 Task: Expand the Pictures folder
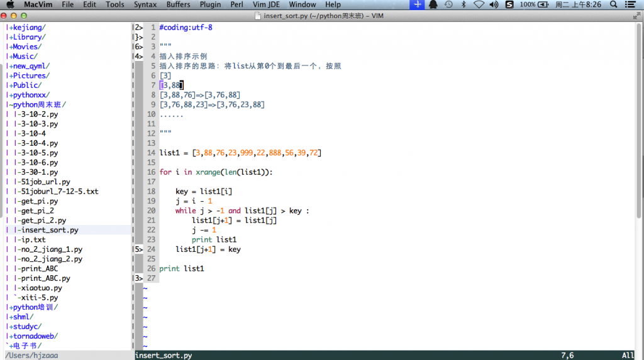click(30, 75)
